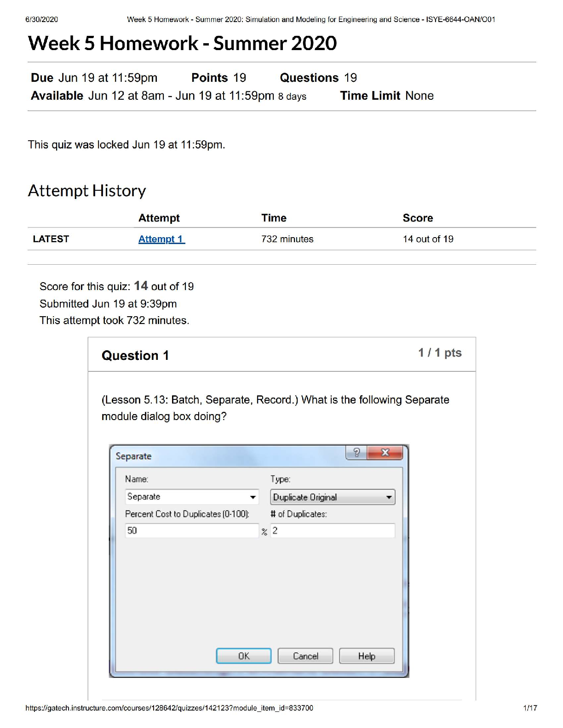Click the Time column header
The width and height of the screenshot is (563, 728).
click(x=274, y=218)
